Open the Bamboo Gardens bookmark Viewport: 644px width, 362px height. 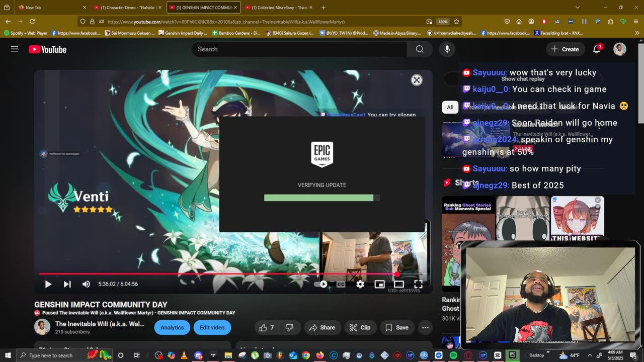pyautogui.click(x=236, y=33)
